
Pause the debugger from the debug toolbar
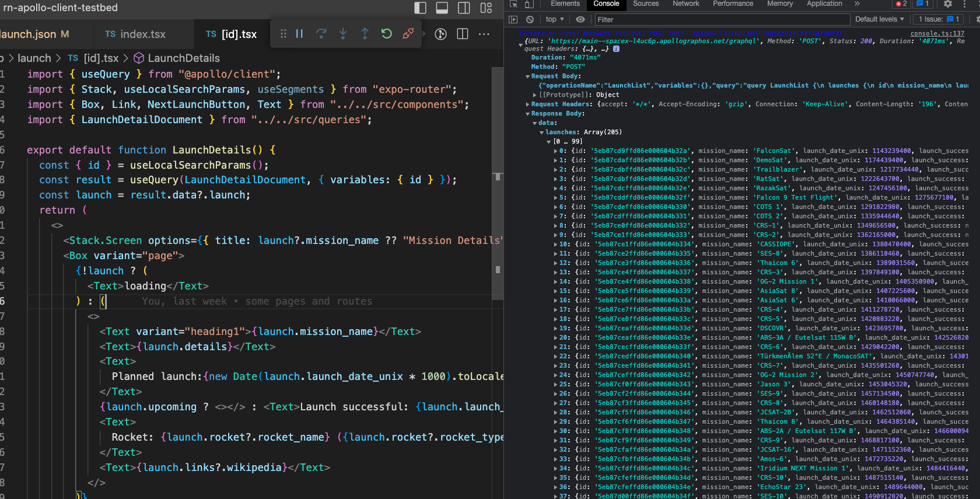299,34
